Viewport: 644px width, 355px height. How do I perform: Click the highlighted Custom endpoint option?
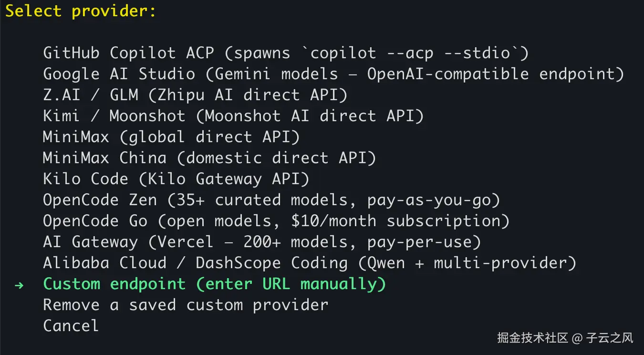click(x=214, y=284)
